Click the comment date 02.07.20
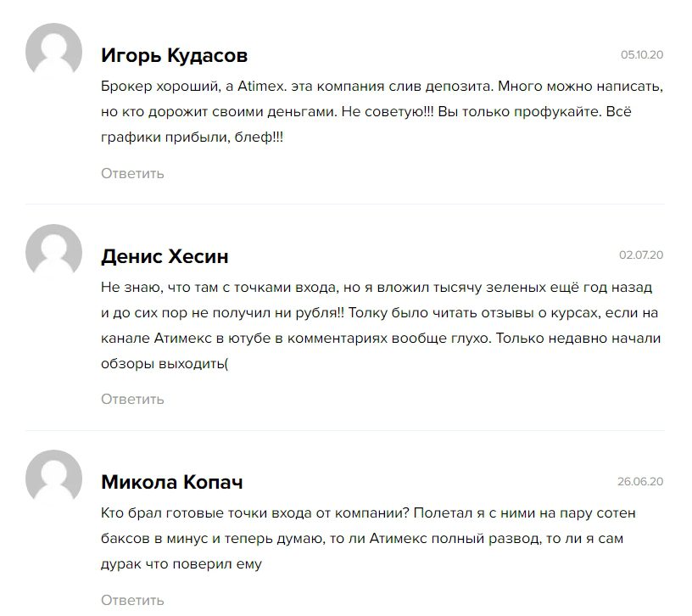692x616 pixels. [x=641, y=255]
